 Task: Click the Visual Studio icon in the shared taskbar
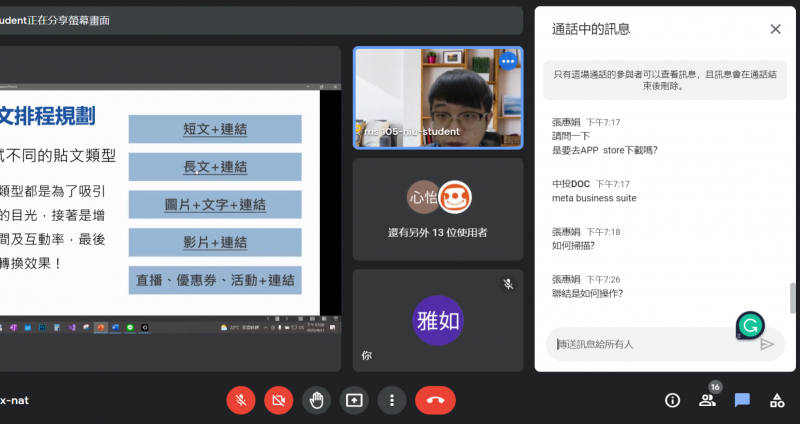[x=72, y=328]
